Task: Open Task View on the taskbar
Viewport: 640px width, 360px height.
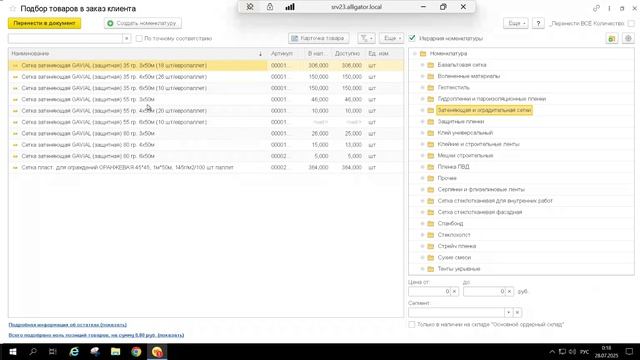Action: [x=53, y=352]
